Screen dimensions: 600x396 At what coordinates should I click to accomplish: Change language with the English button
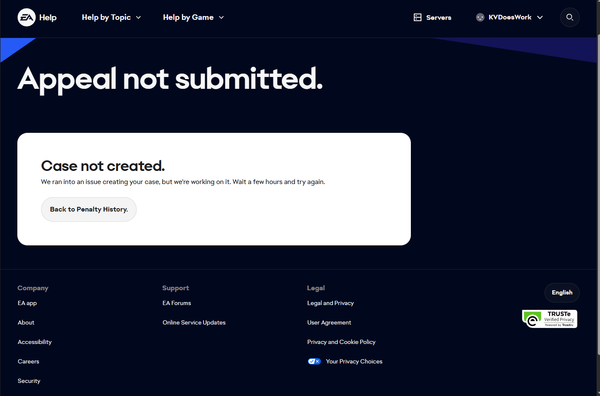coord(562,292)
